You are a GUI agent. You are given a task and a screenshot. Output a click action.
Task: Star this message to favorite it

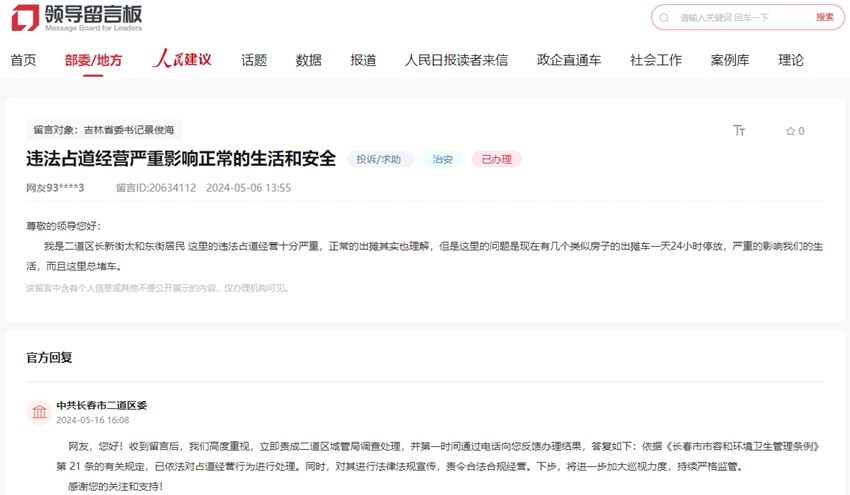coord(790,131)
